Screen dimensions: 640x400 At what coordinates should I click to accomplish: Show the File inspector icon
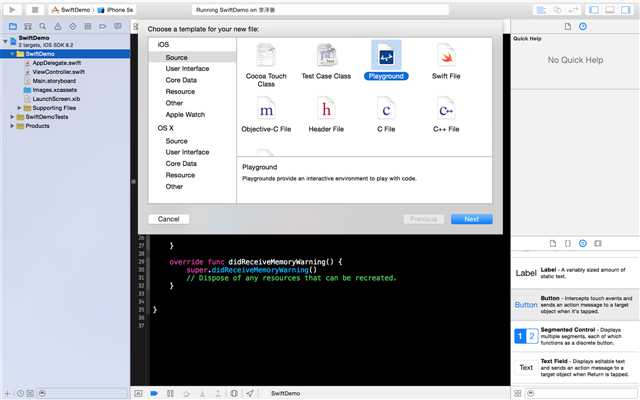pos(568,27)
